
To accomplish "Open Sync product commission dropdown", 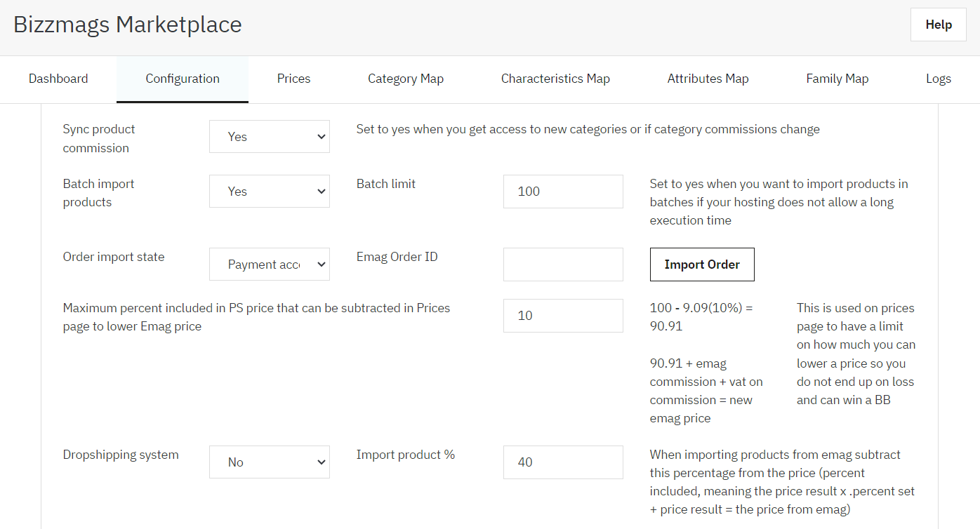I will [270, 137].
